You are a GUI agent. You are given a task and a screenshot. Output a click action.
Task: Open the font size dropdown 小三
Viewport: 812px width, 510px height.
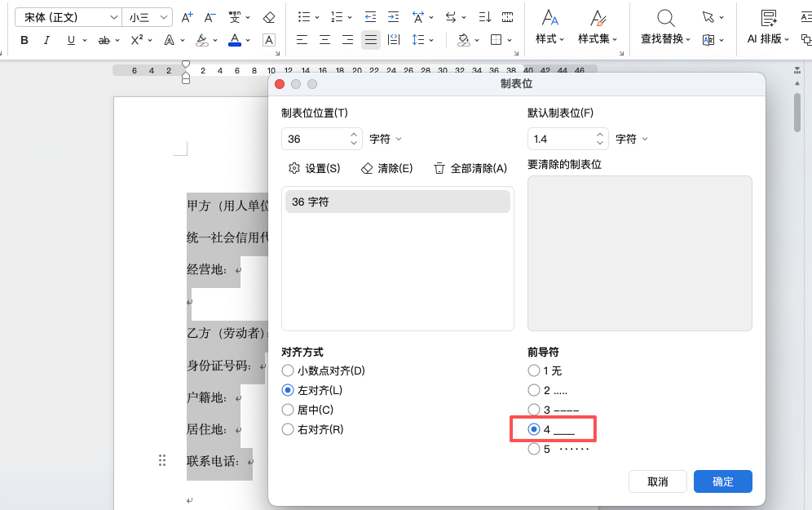click(148, 17)
